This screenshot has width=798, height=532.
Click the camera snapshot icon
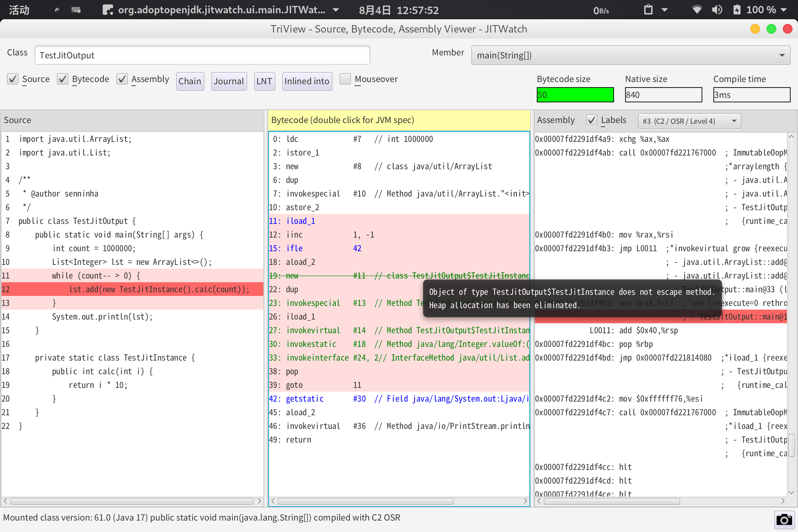[784, 520]
